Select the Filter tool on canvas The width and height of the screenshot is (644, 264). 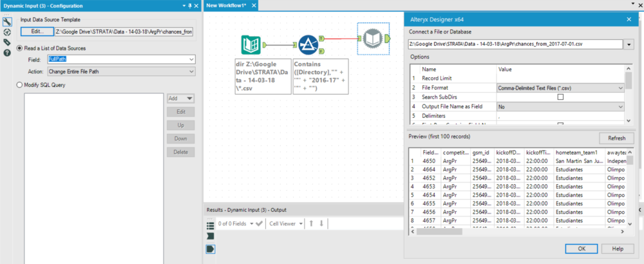(x=308, y=45)
